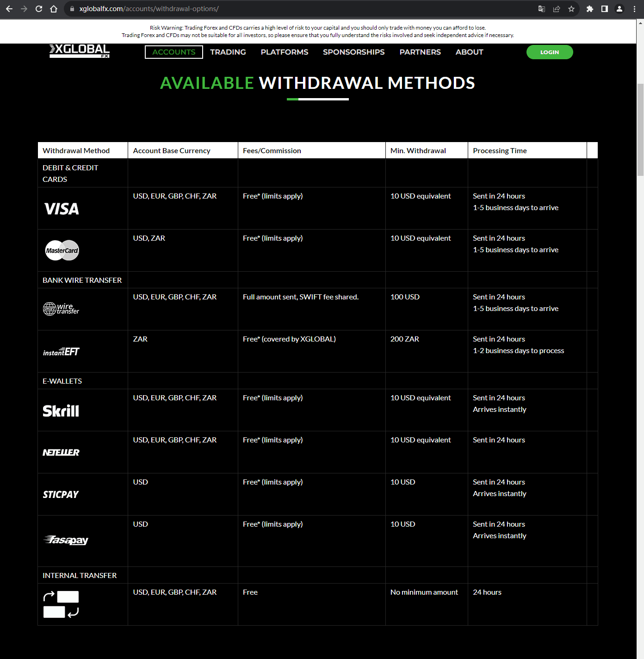Click the instantEFT logo
The image size is (644, 659).
61,352
